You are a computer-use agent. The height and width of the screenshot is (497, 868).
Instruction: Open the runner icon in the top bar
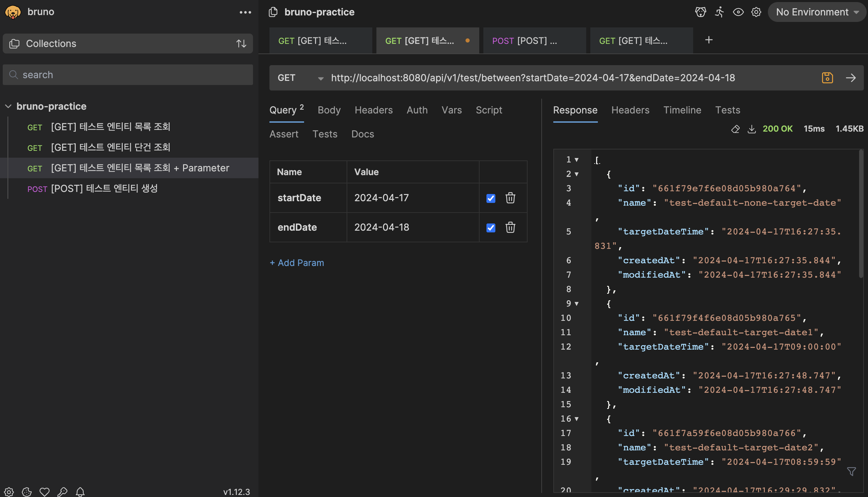click(719, 12)
